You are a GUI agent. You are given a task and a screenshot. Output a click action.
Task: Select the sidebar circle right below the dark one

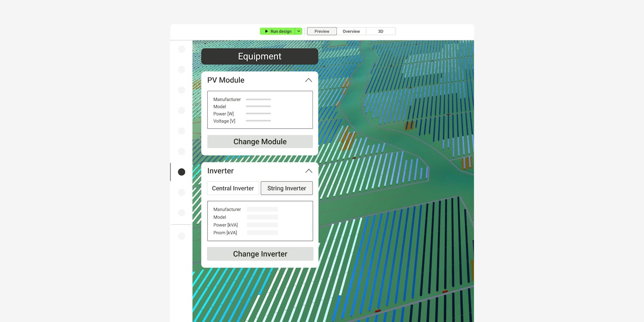point(182,192)
